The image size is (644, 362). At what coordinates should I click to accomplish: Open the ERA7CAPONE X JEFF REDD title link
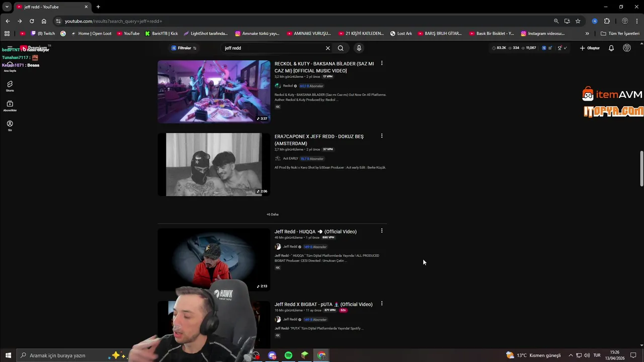[x=319, y=140]
